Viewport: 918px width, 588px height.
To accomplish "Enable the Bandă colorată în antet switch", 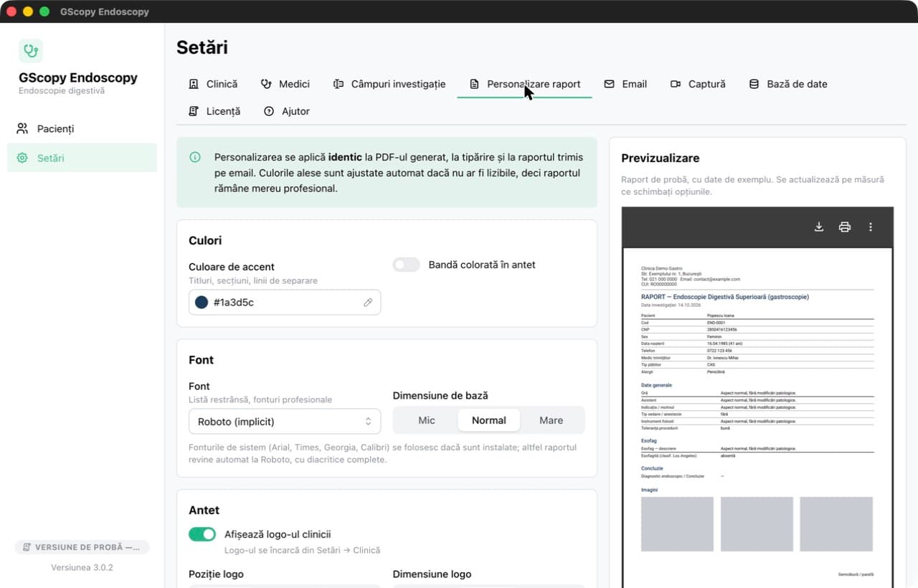I will point(406,265).
